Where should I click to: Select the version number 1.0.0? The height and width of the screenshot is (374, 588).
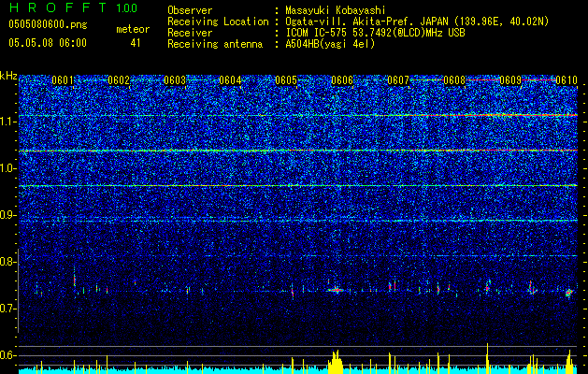(126, 7)
